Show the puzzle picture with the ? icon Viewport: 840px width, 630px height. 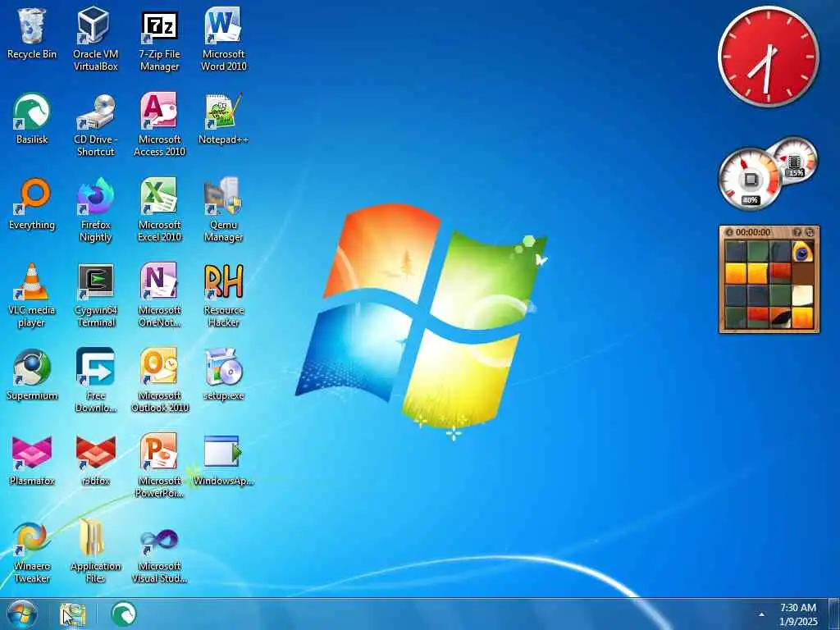tap(797, 232)
